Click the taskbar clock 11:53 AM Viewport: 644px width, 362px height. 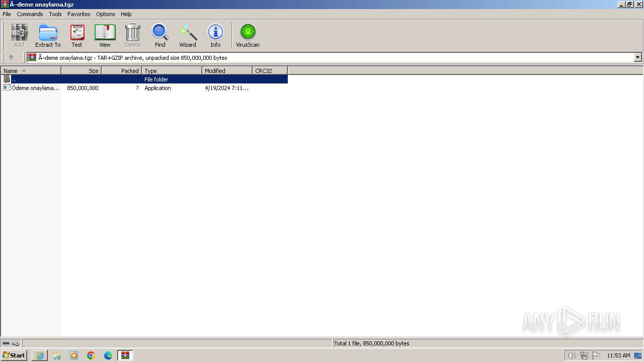(618, 355)
